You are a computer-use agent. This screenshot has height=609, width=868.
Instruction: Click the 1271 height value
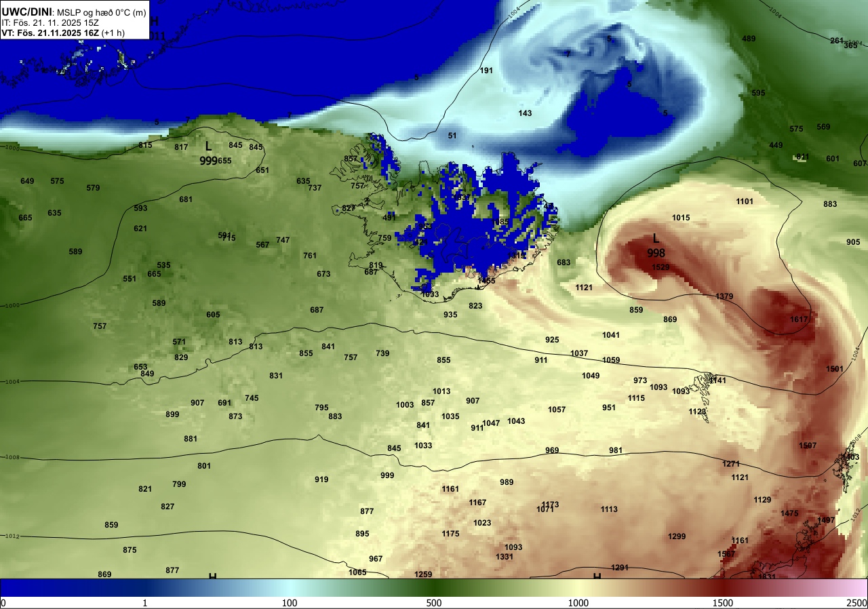coord(731,464)
